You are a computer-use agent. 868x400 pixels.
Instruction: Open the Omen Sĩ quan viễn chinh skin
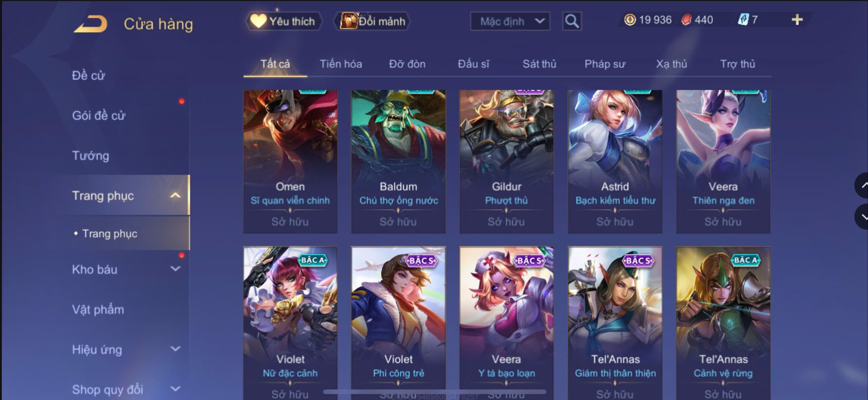(291, 161)
